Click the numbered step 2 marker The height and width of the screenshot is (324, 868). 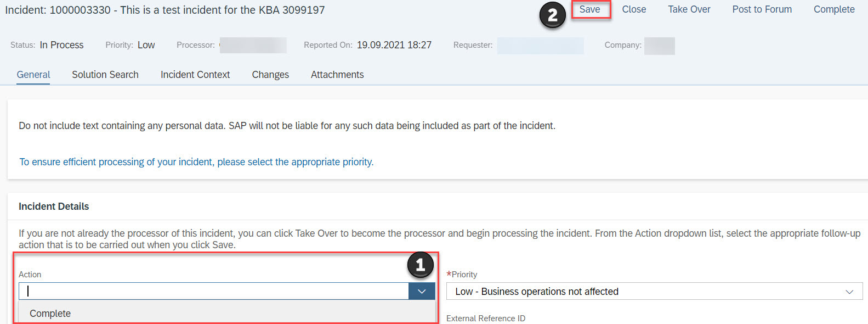[x=553, y=15]
